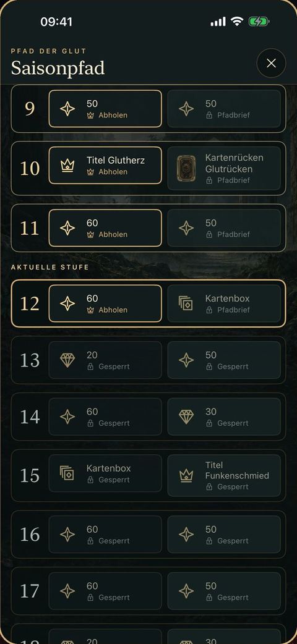Tap the spark icon in level 12 reward
297x644 pixels.
[67, 303]
